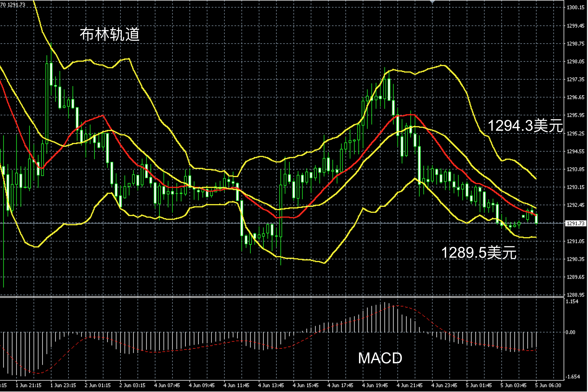Click the 5 Jun 06:30 time label
Viewport: 588px width, 392px height.
point(548,385)
